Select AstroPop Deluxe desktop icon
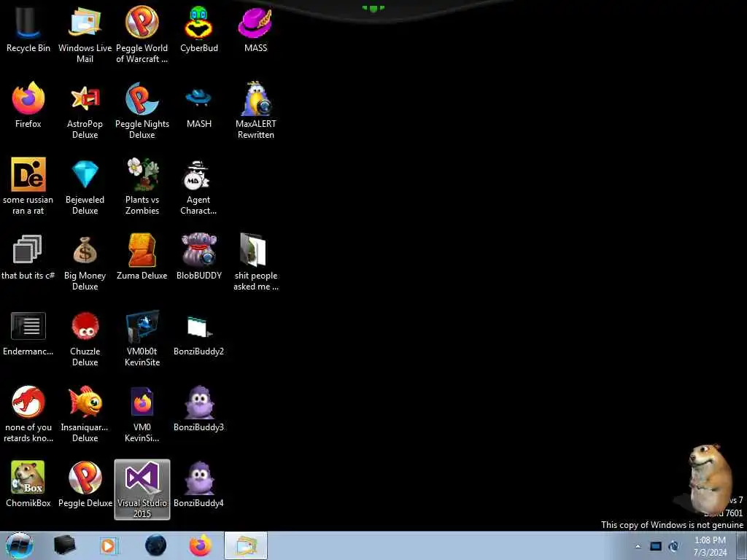 [85, 111]
